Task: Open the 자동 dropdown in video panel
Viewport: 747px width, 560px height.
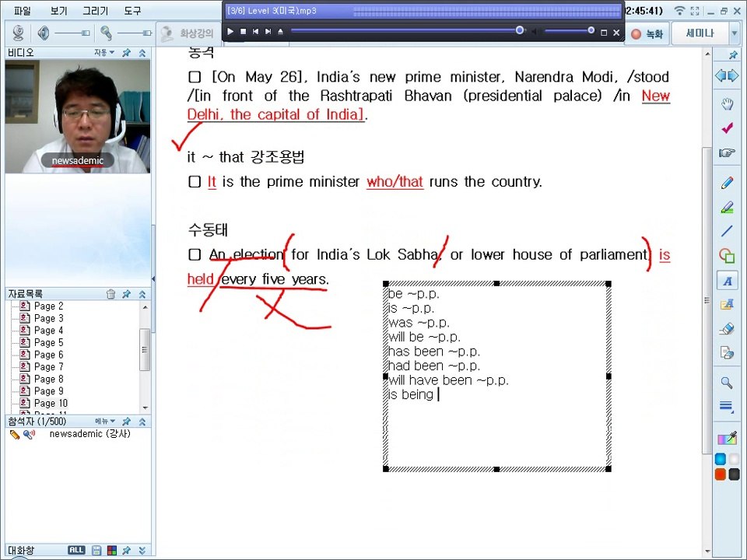Action: tap(103, 52)
